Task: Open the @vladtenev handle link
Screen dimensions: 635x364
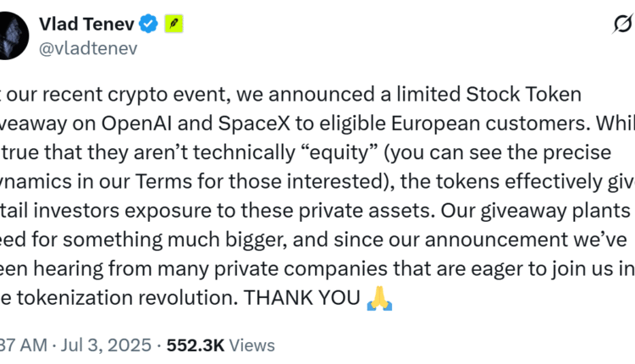Action: [x=89, y=48]
